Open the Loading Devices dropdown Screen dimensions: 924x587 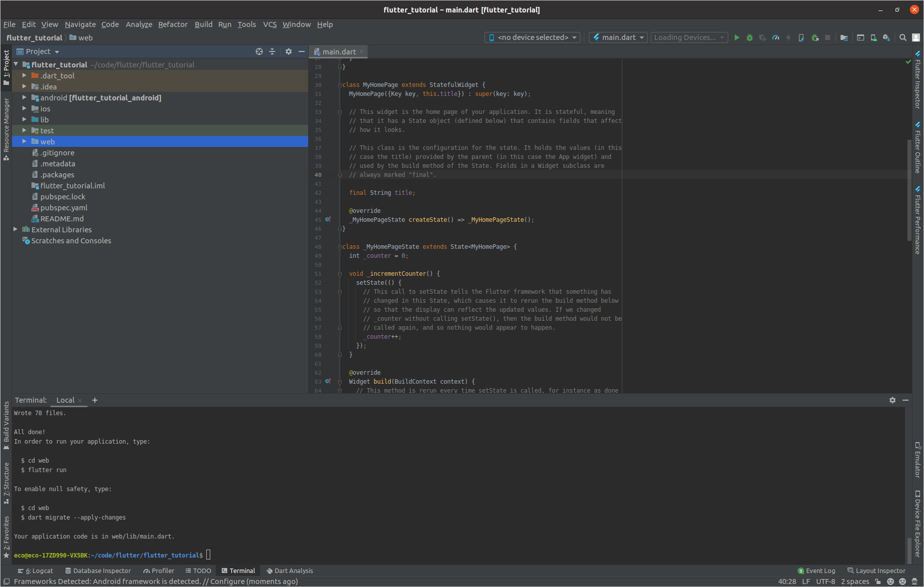click(689, 37)
